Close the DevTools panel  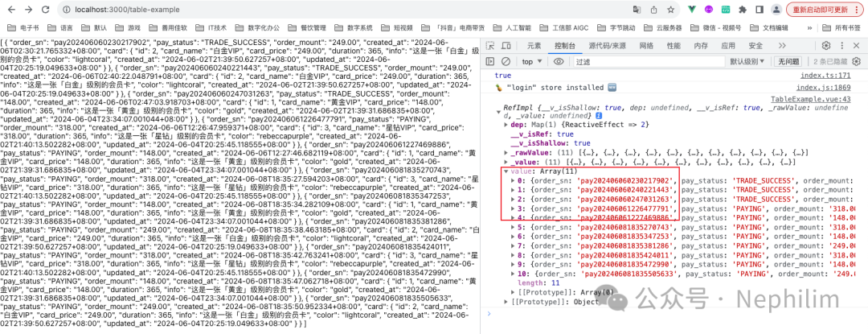857,45
